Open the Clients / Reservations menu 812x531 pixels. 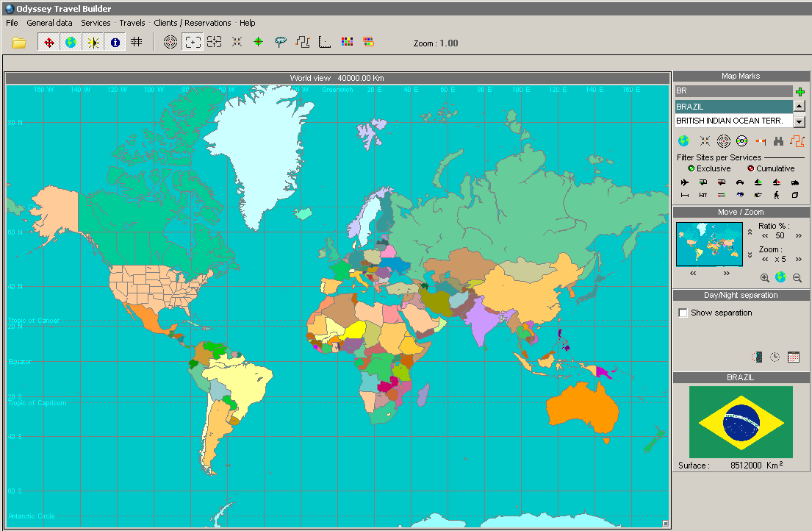[x=192, y=23]
